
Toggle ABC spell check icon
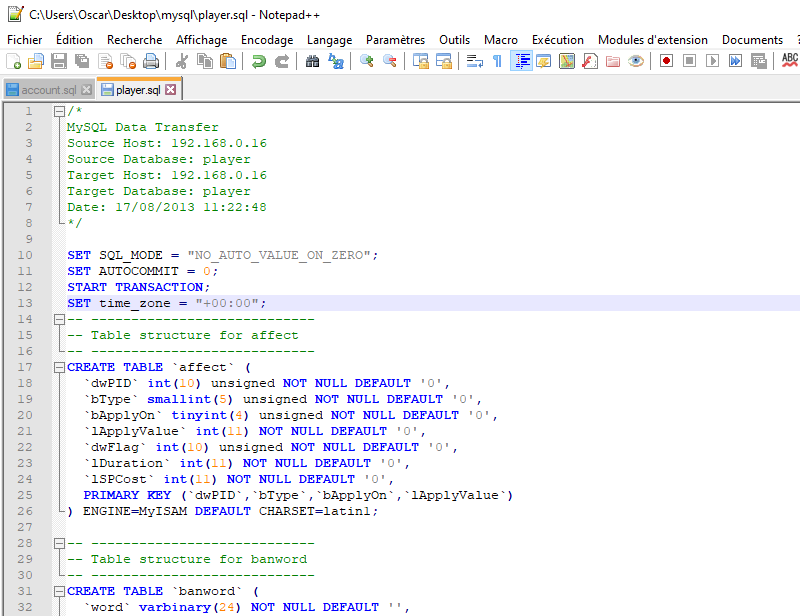pyautogui.click(x=790, y=61)
